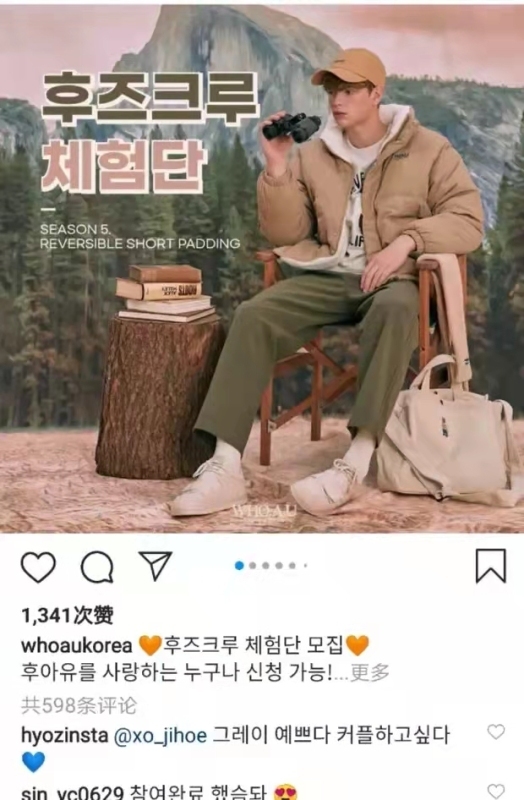Open whoaukorea profile from caption
This screenshot has width=524, height=800.
point(77,645)
